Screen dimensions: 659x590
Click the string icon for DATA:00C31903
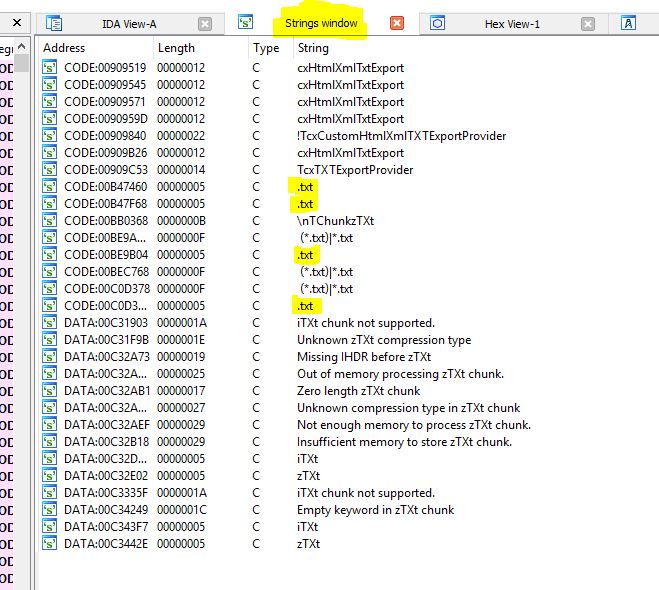tap(50, 323)
